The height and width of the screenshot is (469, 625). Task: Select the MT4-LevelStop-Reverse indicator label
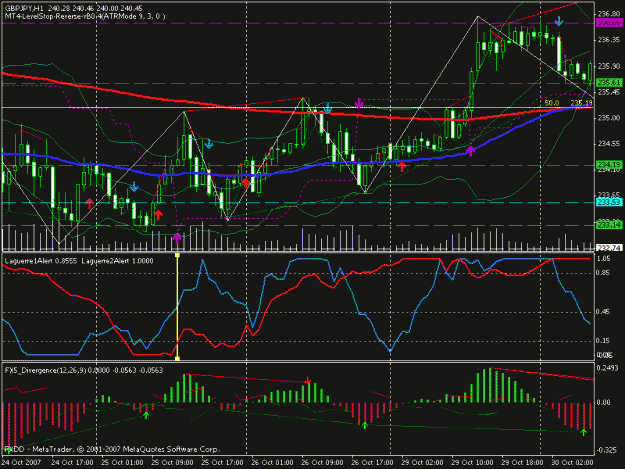(85, 16)
